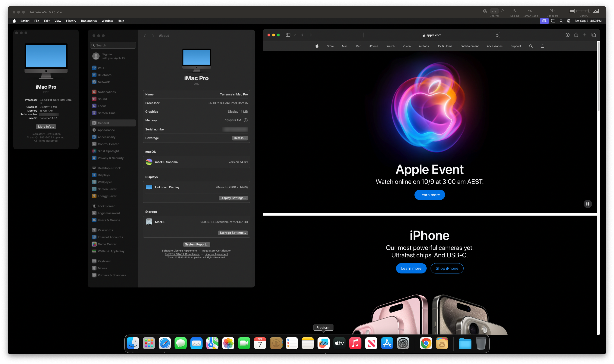
Task: Open sidebar dropdown arrow in Safari toolbar
Action: click(295, 35)
